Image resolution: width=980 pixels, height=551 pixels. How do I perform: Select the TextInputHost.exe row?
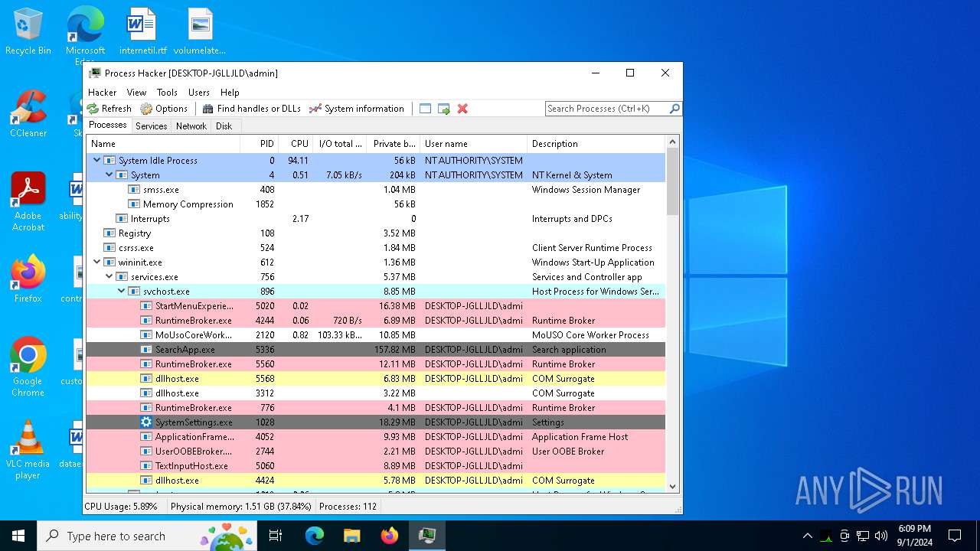point(375,466)
